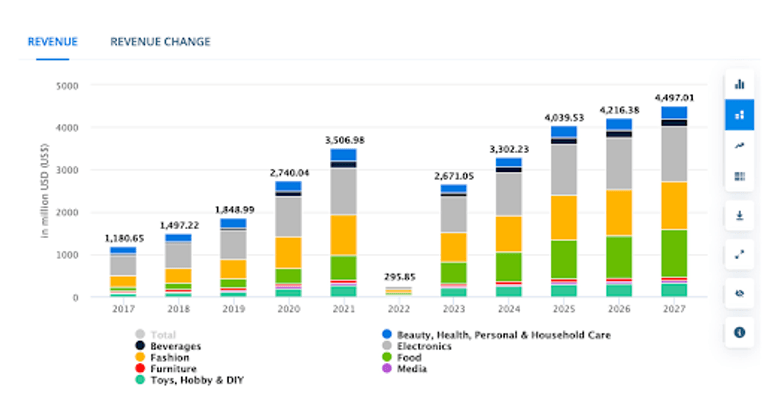Click the download chart icon
Image resolution: width=764 pixels, height=401 pixels.
(739, 215)
